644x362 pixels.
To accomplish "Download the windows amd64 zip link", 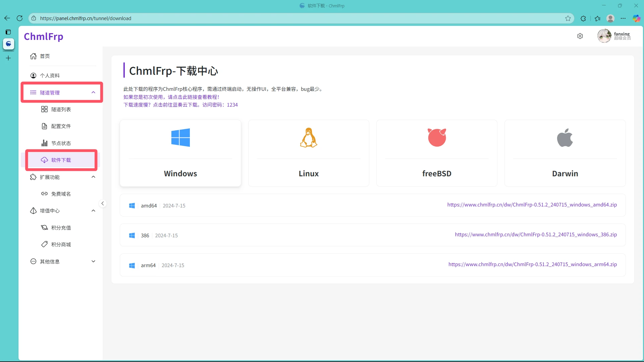I will coord(532,205).
